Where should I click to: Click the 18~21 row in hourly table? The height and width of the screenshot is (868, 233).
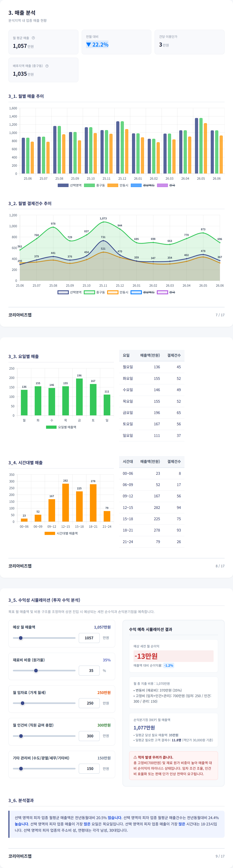(x=152, y=530)
